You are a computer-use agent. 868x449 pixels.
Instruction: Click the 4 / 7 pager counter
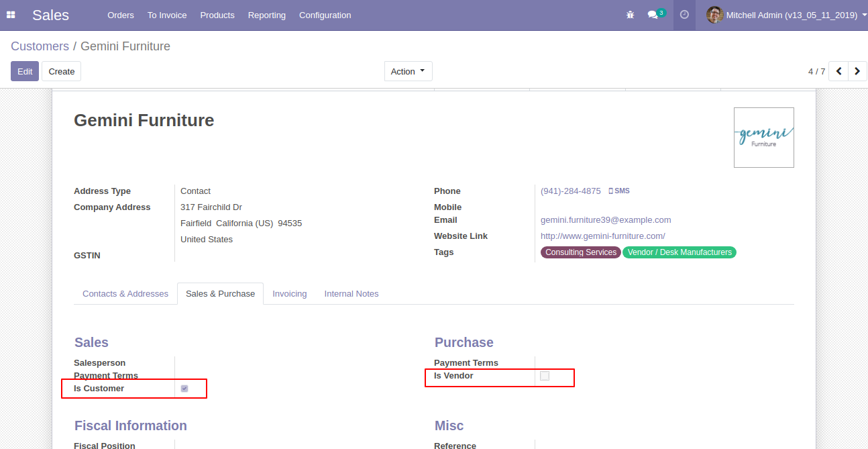816,71
